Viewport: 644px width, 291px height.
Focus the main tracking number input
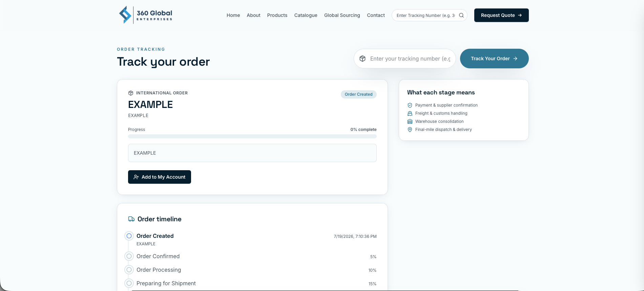(x=405, y=59)
